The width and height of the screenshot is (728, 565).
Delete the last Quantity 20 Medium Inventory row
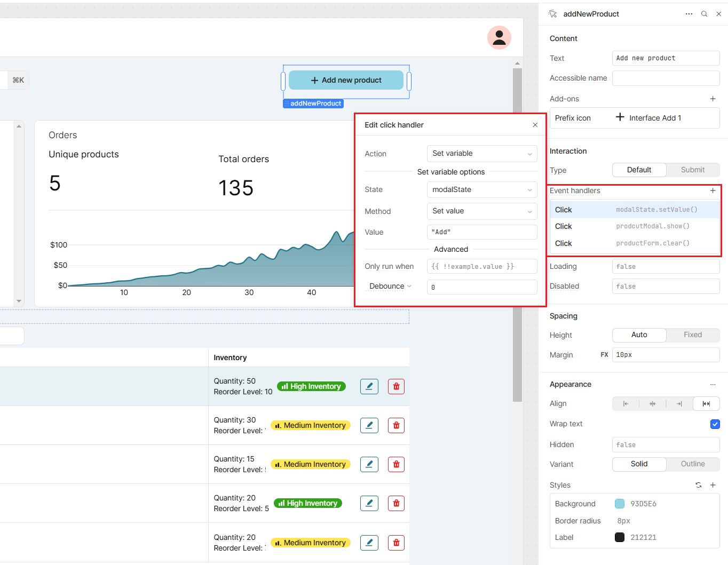(x=396, y=543)
